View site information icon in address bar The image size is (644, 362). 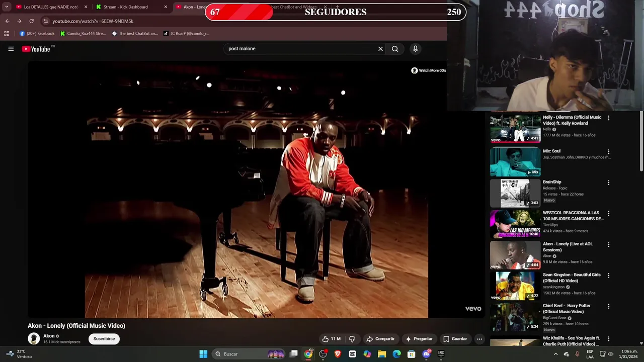pos(46,21)
